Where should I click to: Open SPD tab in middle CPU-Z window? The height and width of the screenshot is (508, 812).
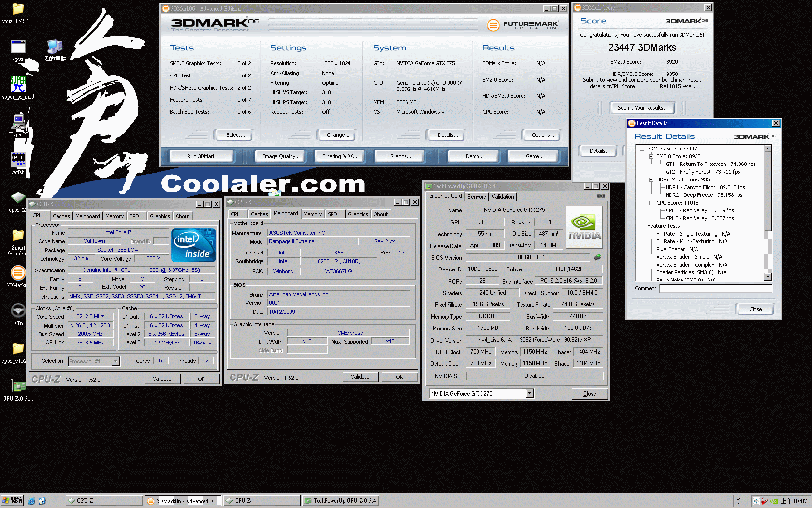[333, 214]
